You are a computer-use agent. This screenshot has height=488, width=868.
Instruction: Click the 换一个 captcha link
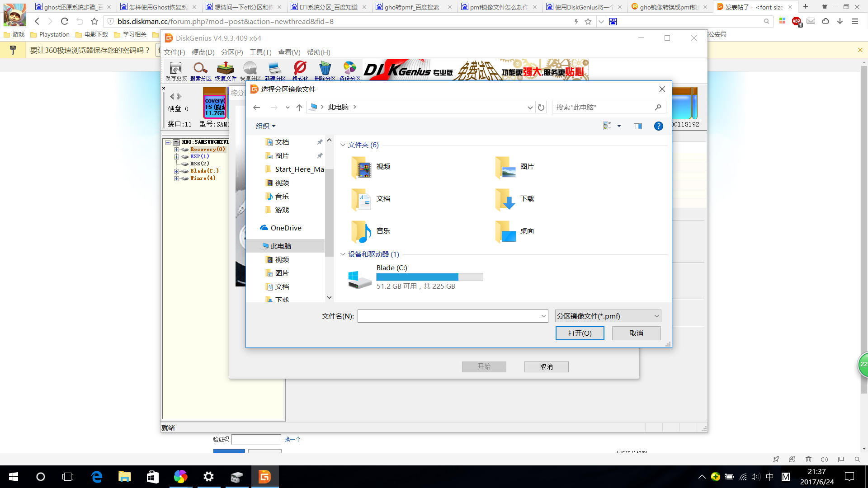tap(292, 439)
